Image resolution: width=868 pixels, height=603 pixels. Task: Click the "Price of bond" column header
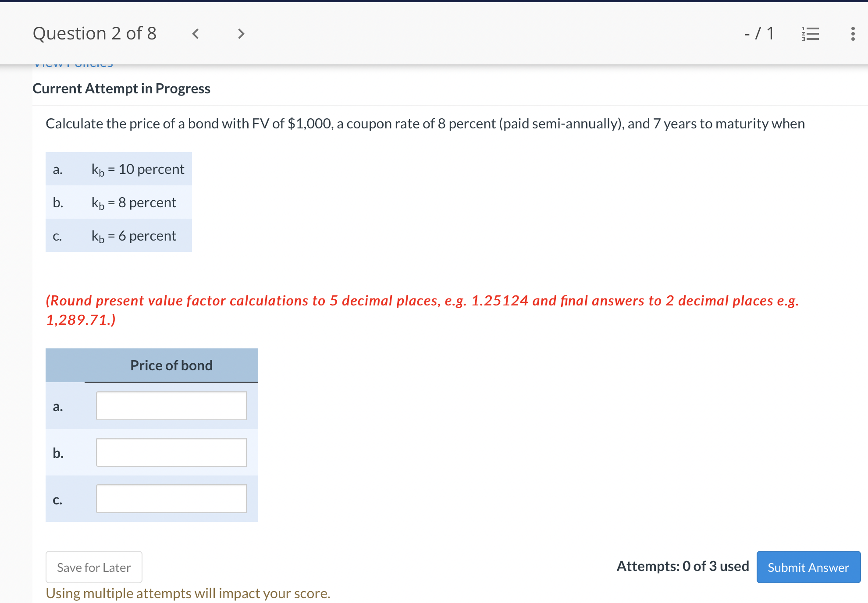171,365
